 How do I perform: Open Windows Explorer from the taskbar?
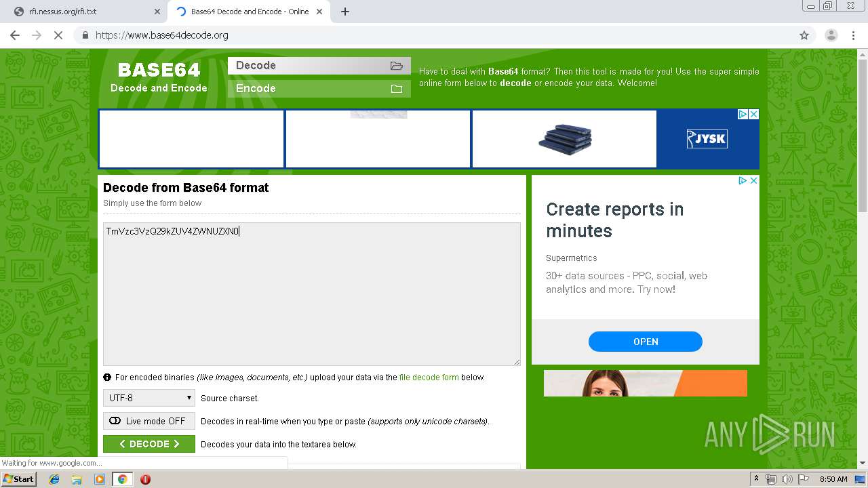click(77, 479)
